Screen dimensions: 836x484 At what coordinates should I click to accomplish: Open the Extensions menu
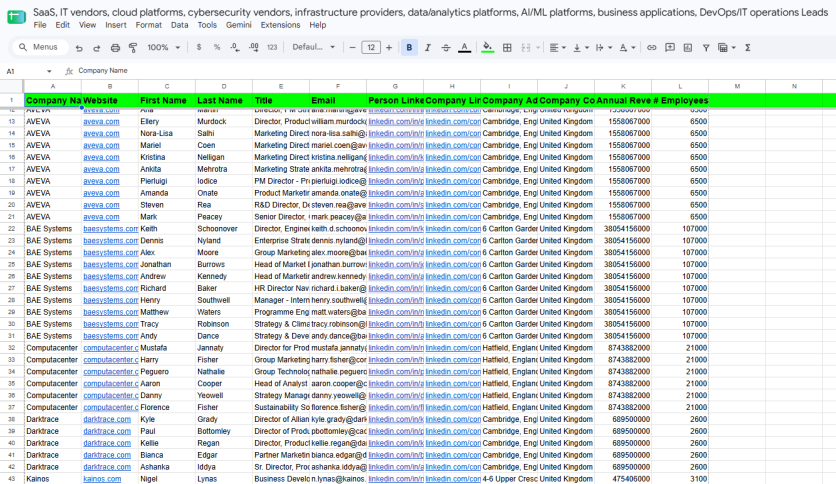click(x=280, y=25)
